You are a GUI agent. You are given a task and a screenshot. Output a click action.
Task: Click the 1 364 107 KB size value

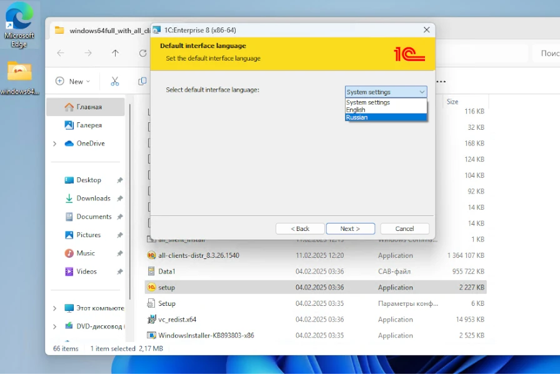(466, 255)
